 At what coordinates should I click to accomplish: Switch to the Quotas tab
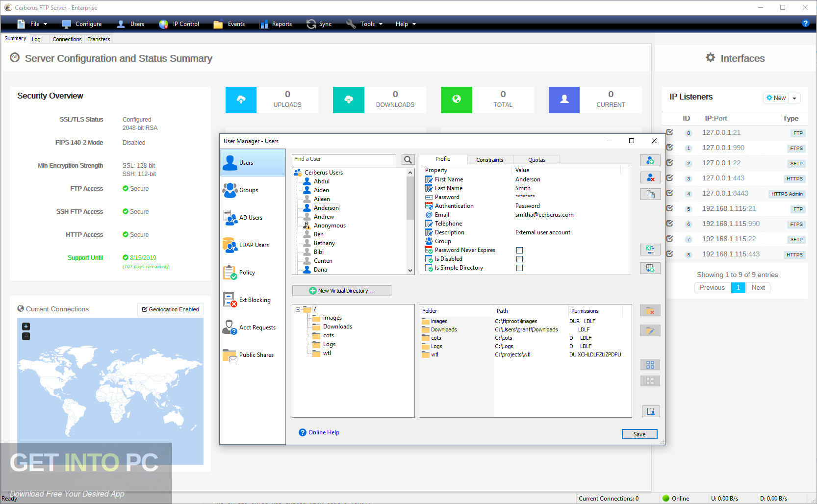tap(536, 160)
